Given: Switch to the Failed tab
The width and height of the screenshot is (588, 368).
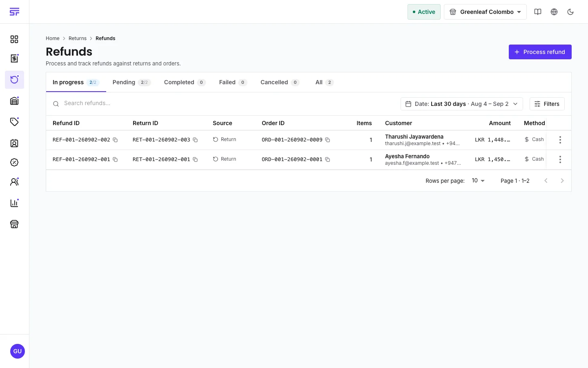Looking at the screenshot, I should (x=233, y=82).
